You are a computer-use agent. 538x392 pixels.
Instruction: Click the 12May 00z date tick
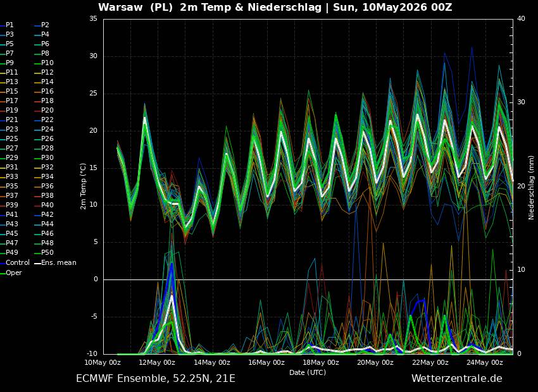pos(158,362)
